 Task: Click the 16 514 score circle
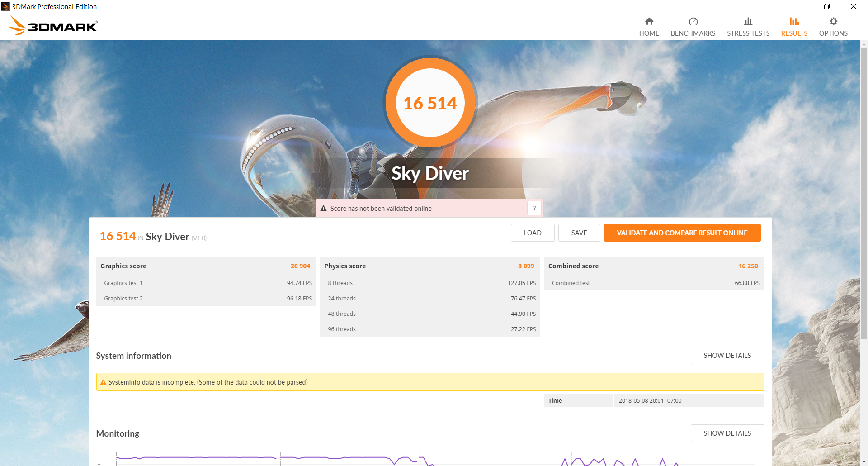tap(430, 103)
